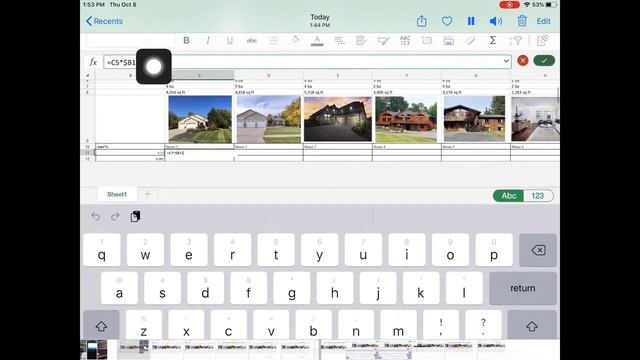
Task: Tap the keyboard undo arrow
Action: pos(96,216)
